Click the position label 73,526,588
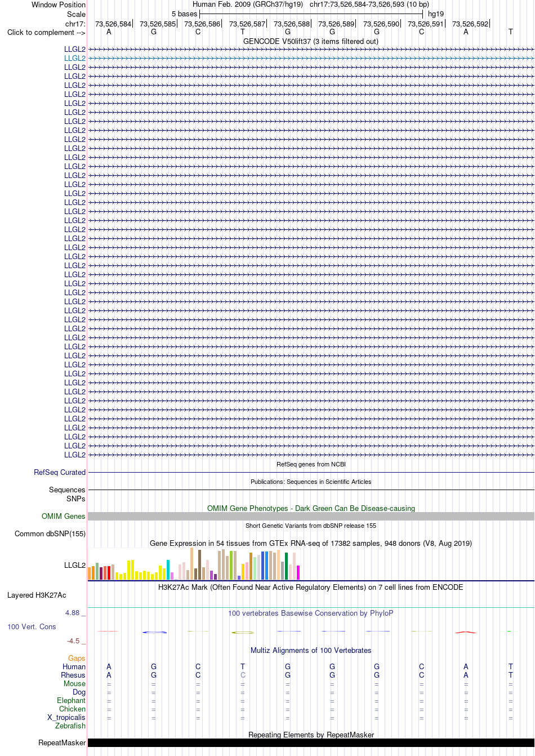The height and width of the screenshot is (756, 535). click(292, 24)
